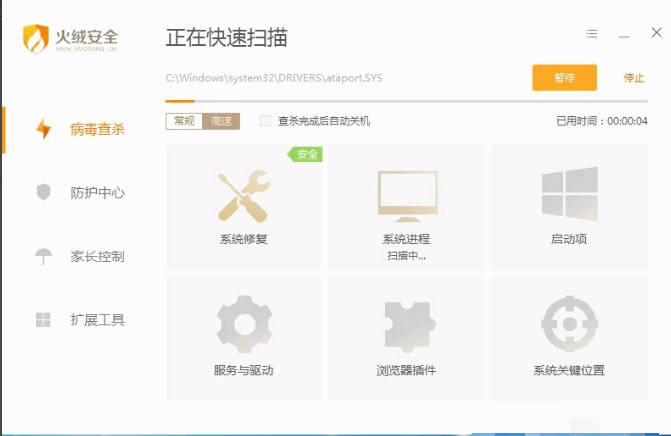Open the 家长控制 umbrella icon
This screenshot has width=671, height=436.
pyautogui.click(x=44, y=256)
